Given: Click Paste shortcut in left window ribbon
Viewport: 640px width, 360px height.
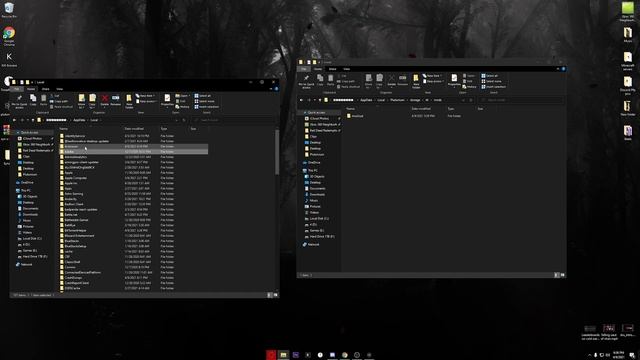Looking at the screenshot, I should pos(61,107).
